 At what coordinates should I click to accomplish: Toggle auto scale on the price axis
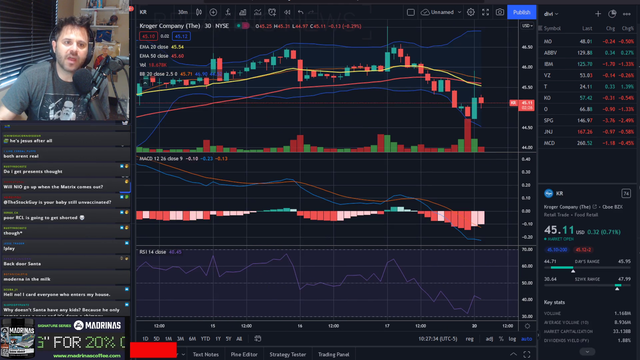527,339
